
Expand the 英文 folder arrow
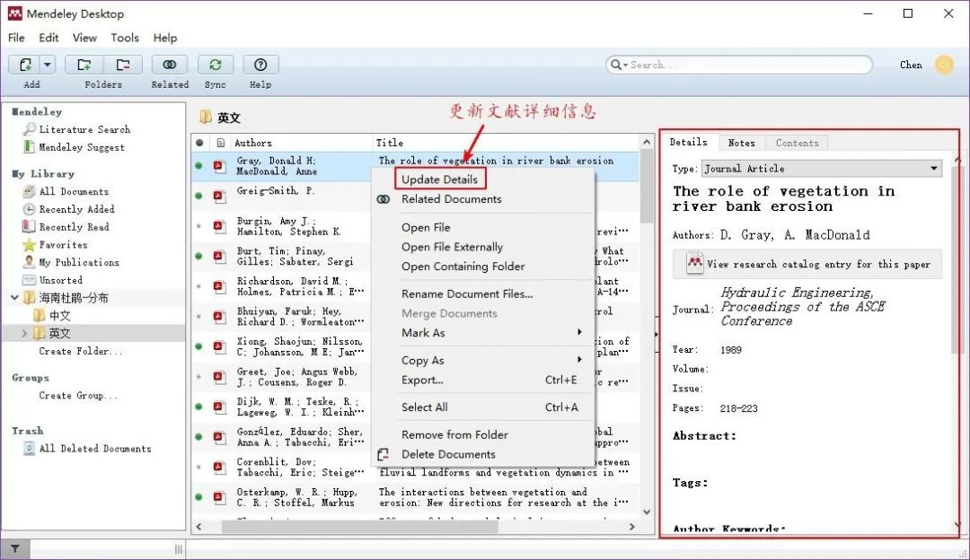tap(24, 333)
